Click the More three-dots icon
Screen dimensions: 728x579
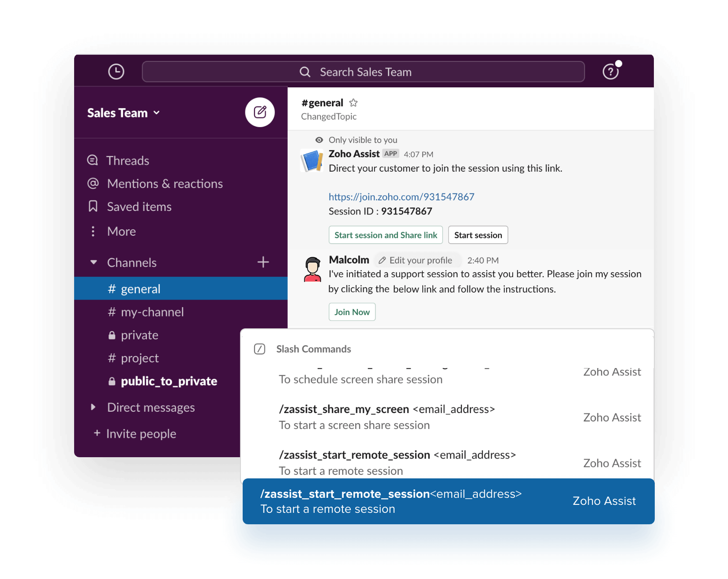93,231
